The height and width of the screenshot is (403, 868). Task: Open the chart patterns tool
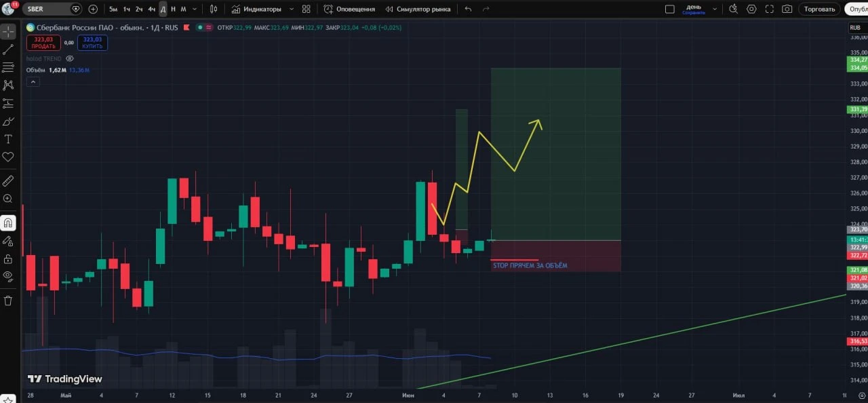8,85
